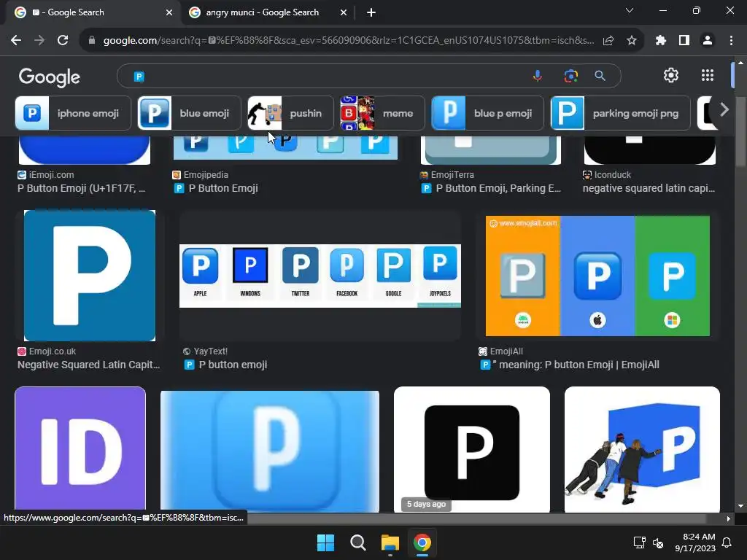Open the people pushing P cube thumbnail
The height and width of the screenshot is (560, 747).
pos(642,449)
